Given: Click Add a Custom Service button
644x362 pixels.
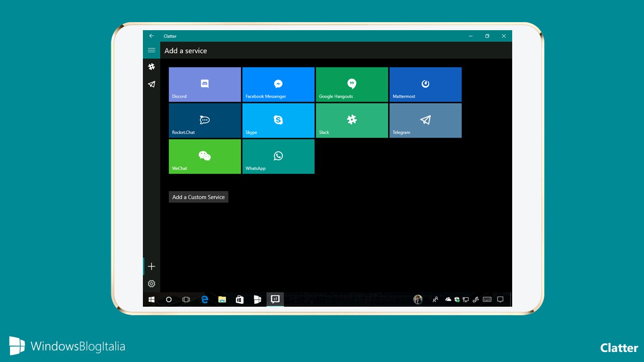Looking at the screenshot, I should [199, 197].
